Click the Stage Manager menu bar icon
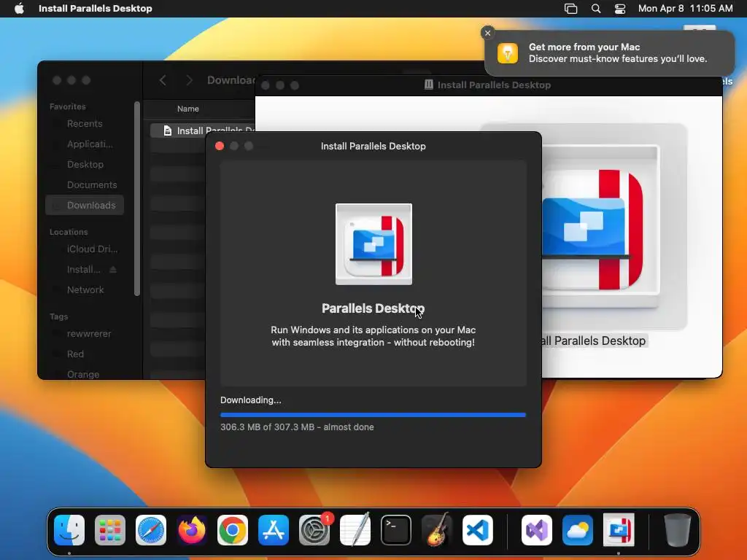 (570, 9)
